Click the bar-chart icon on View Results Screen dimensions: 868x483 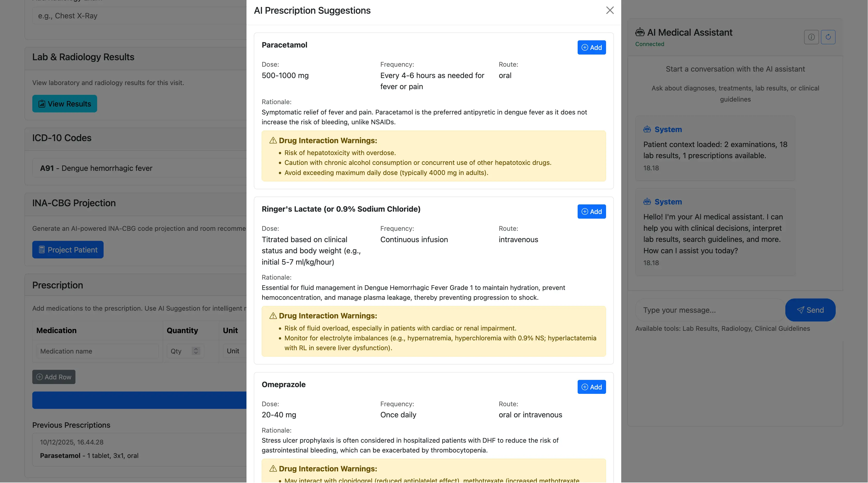coord(41,104)
